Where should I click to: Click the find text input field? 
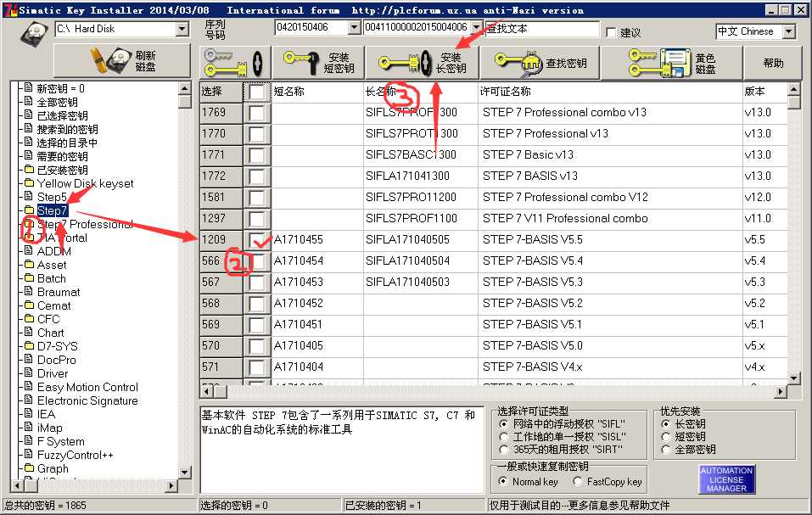pyautogui.click(x=541, y=29)
